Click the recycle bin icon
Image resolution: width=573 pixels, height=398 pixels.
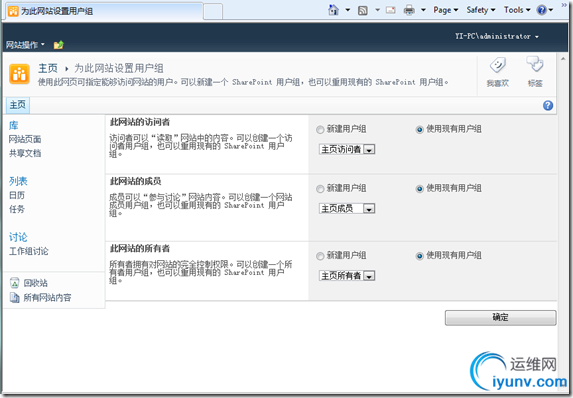(x=14, y=283)
